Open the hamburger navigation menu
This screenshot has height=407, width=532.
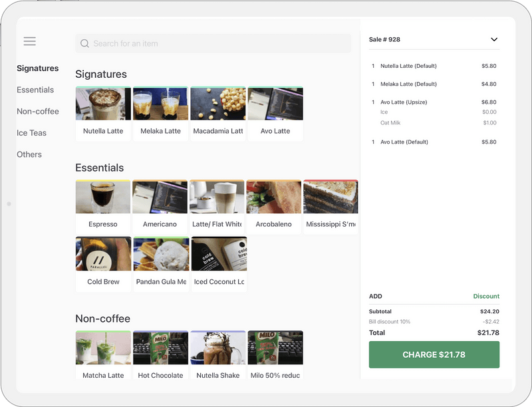pyautogui.click(x=29, y=41)
